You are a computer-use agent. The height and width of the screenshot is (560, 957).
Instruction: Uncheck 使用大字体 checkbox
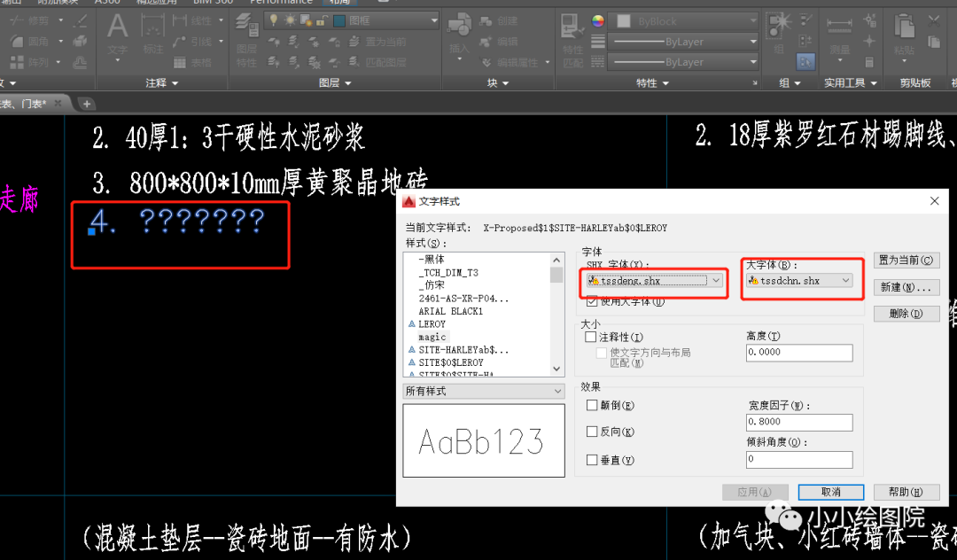[x=591, y=300]
